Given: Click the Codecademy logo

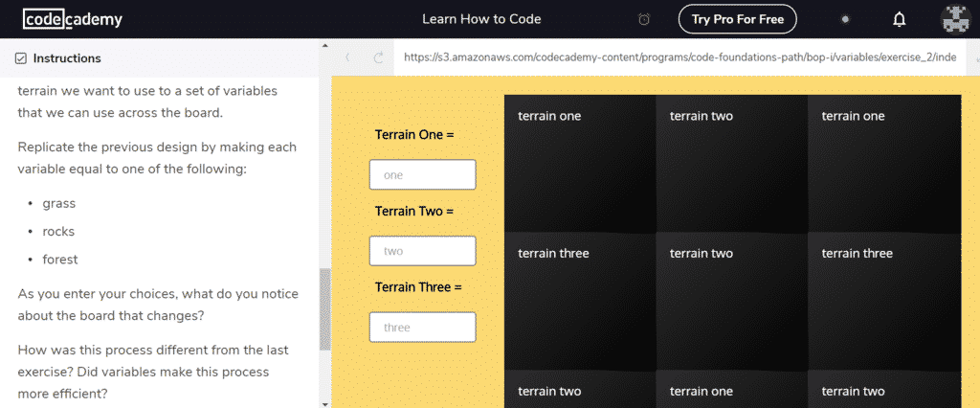Looking at the screenshot, I should coord(73,19).
